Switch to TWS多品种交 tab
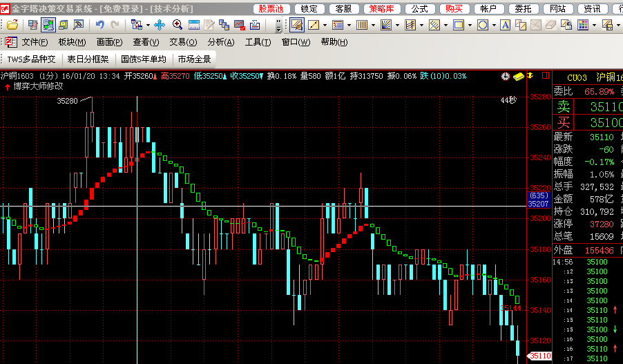The image size is (623, 364). [x=31, y=59]
